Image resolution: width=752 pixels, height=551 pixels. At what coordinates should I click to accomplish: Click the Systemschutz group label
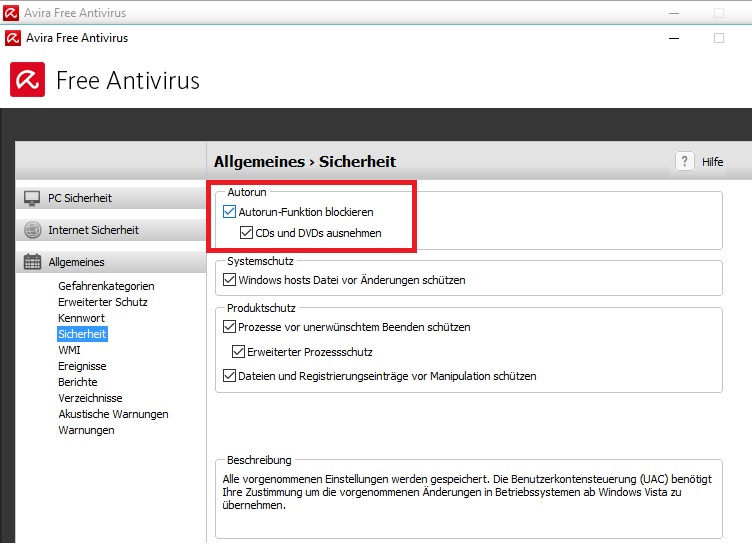(x=260, y=261)
